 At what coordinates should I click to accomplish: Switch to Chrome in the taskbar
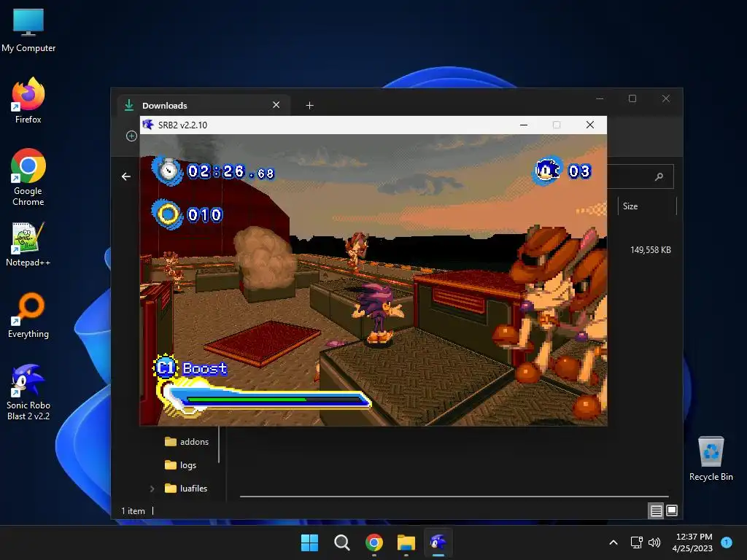tap(374, 542)
